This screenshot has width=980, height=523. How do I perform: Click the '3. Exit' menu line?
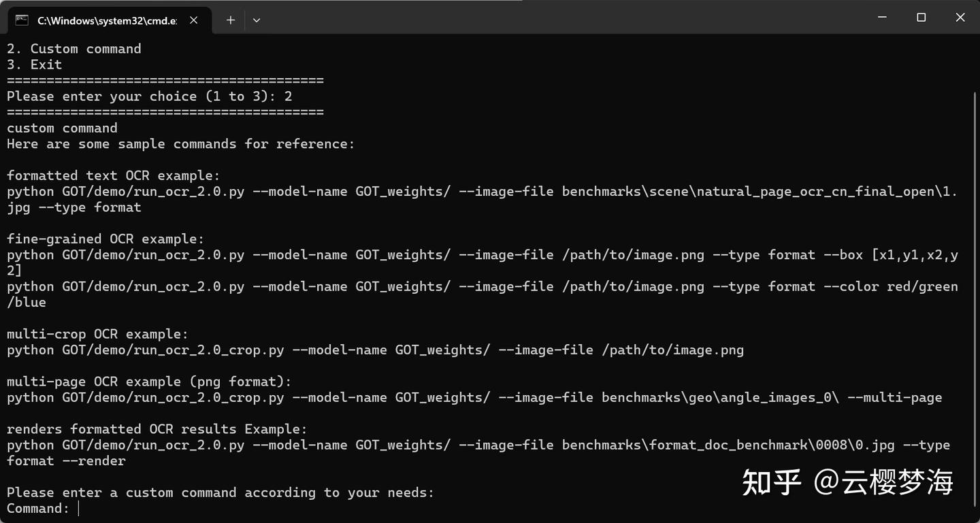[35, 65]
